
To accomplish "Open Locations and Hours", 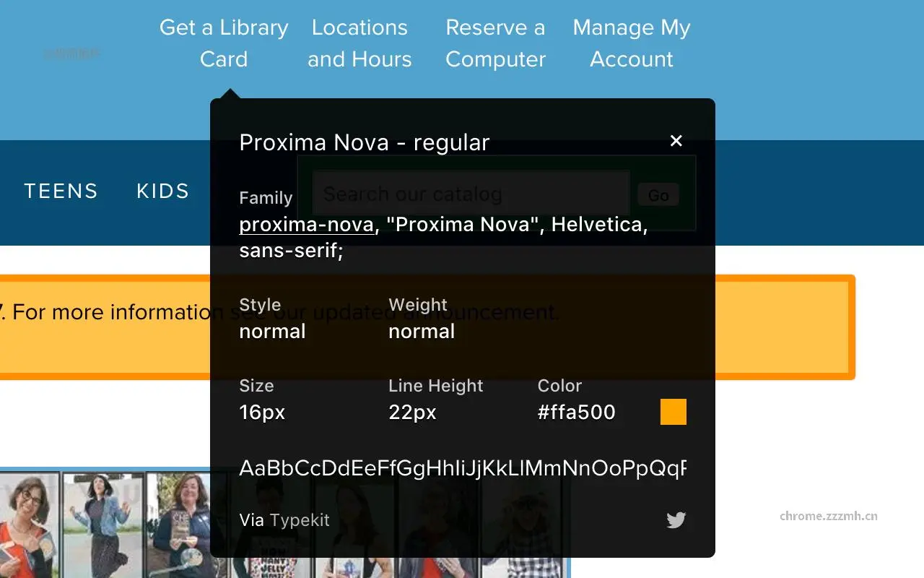I will coord(359,43).
